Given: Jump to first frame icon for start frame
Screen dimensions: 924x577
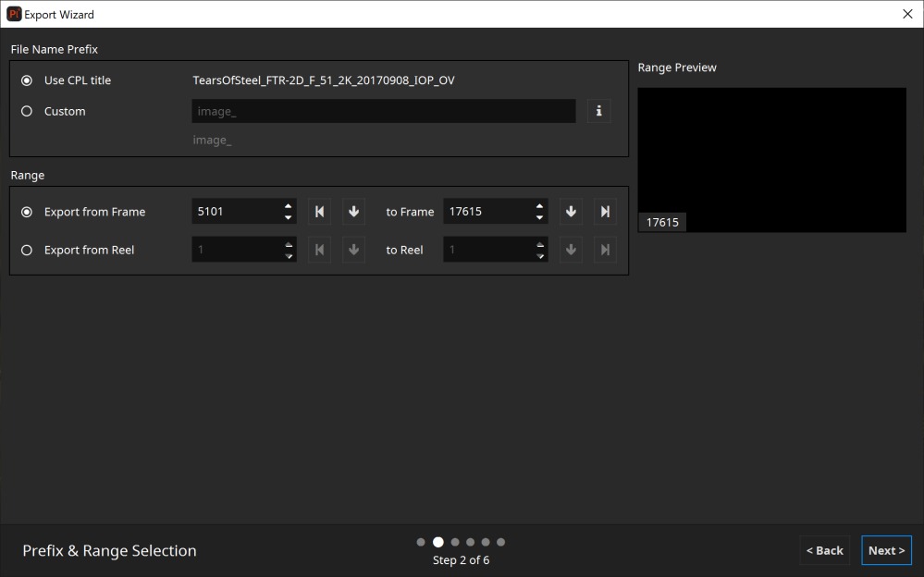Looking at the screenshot, I should point(319,212).
